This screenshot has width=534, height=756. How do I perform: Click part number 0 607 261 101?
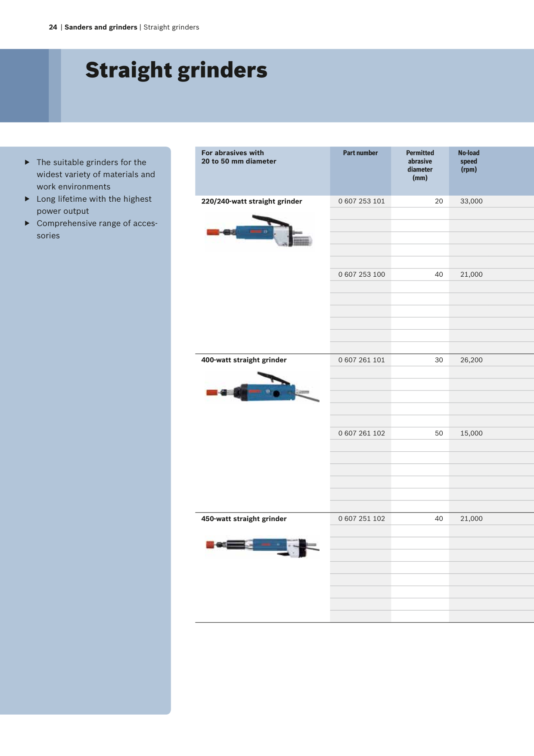click(x=362, y=360)
